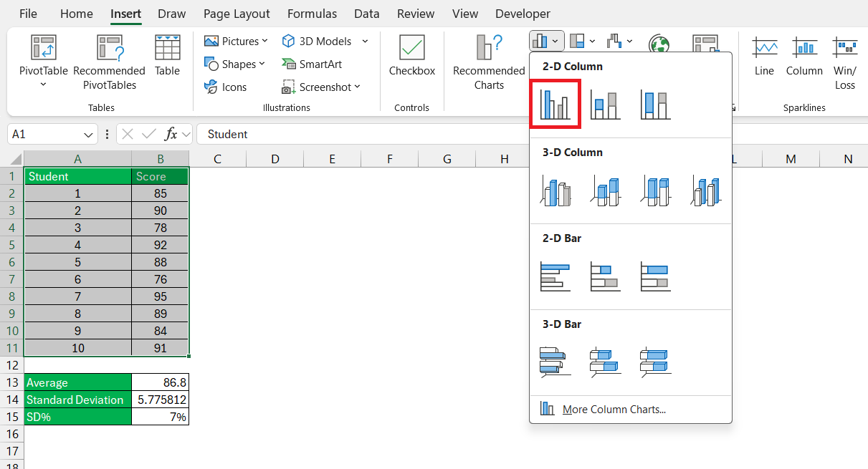Open the Developer tab

coord(523,14)
